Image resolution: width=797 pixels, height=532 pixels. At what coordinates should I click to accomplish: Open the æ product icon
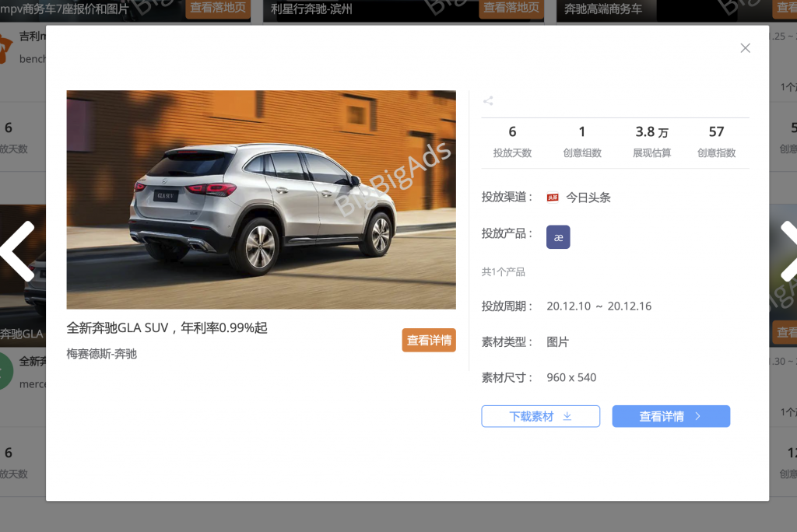pyautogui.click(x=558, y=236)
